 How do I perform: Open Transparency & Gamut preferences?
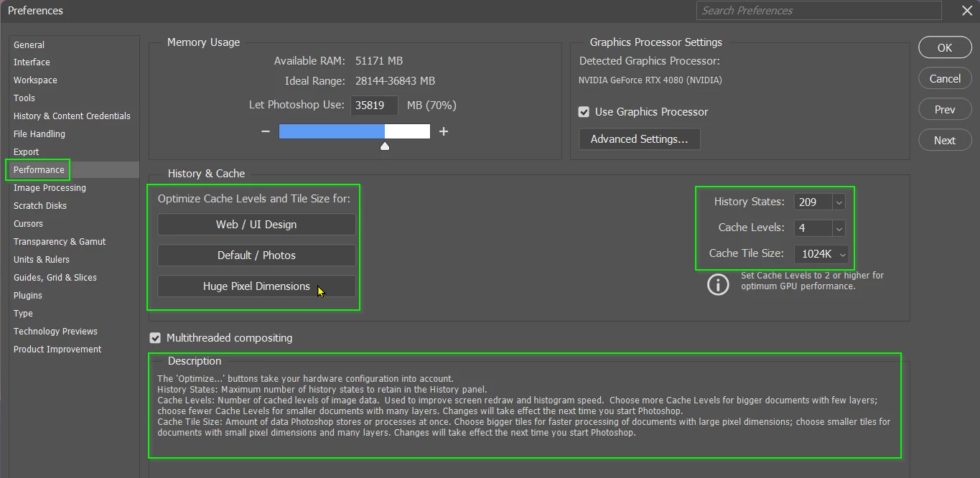[x=60, y=242]
